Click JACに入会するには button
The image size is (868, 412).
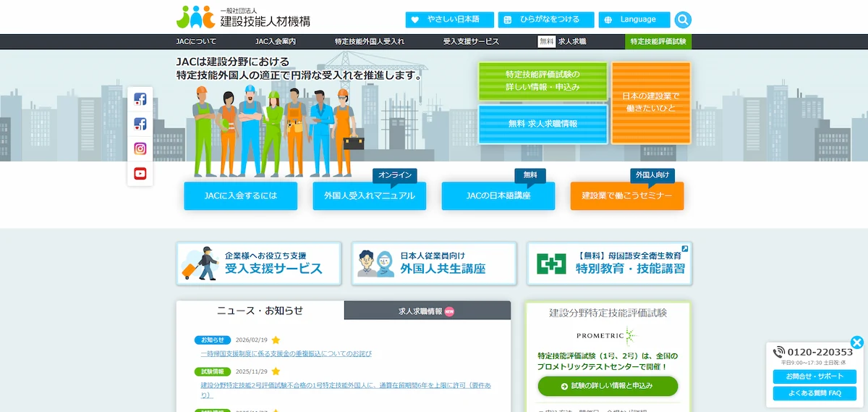(241, 196)
